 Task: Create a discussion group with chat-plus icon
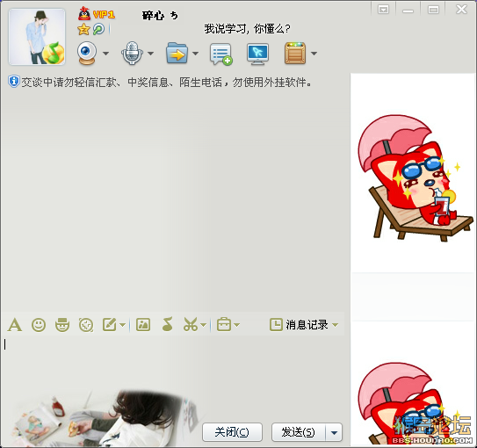[220, 54]
